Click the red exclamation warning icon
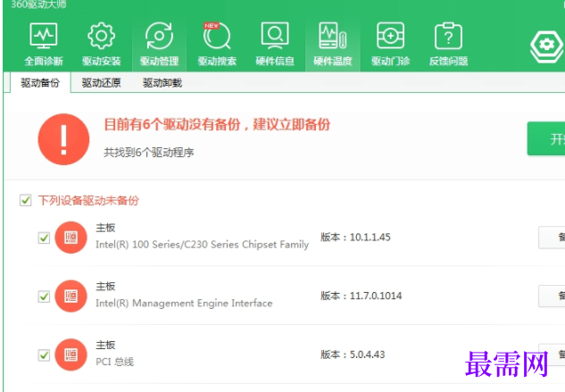 [63, 139]
